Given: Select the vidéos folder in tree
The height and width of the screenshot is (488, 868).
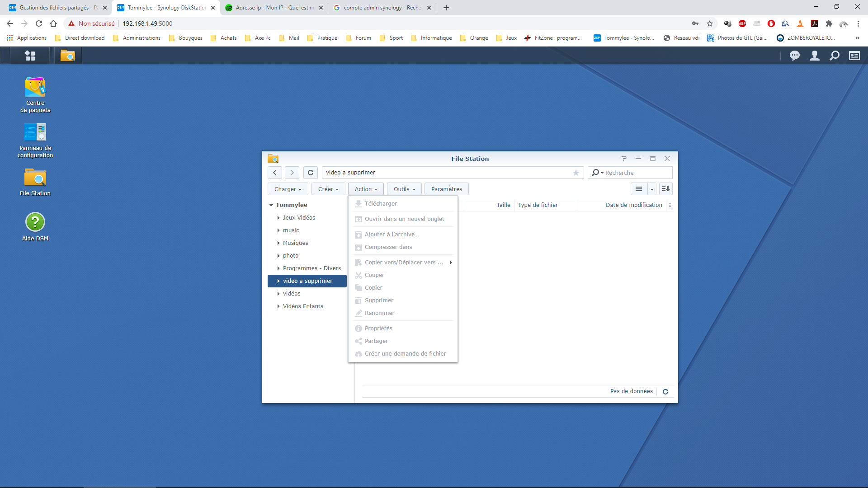Looking at the screenshot, I should pos(307,294).
